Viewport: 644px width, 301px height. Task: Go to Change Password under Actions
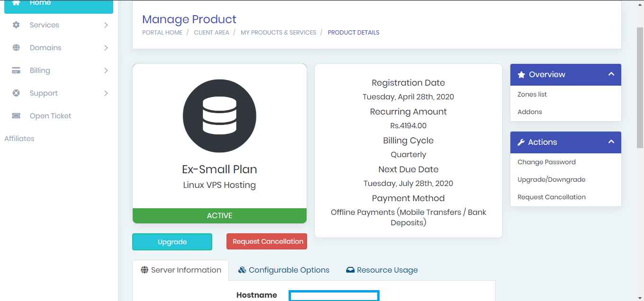pyautogui.click(x=546, y=162)
